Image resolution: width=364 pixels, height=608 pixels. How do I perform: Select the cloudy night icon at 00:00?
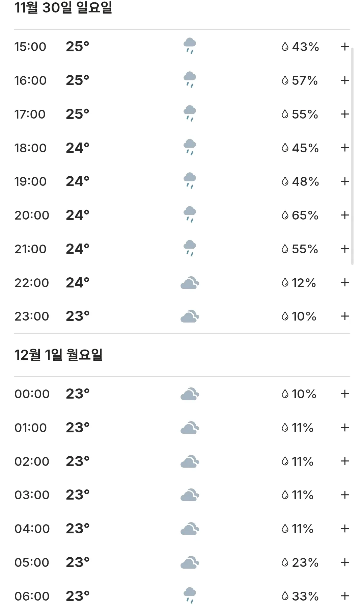point(190,394)
